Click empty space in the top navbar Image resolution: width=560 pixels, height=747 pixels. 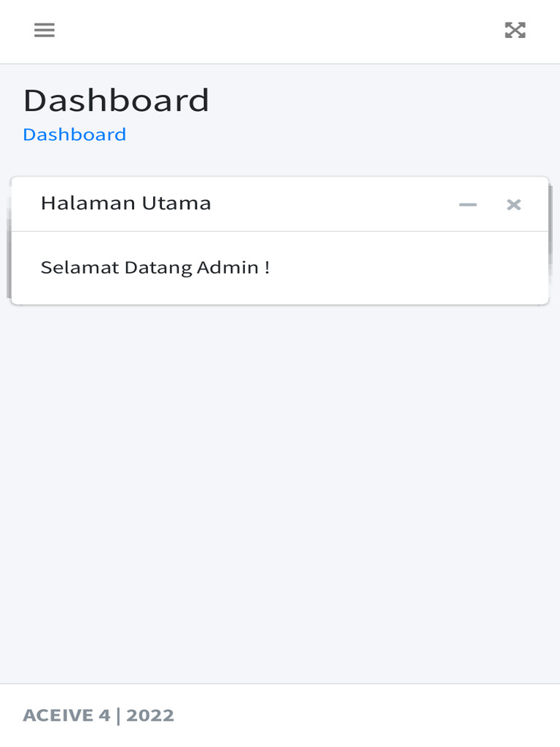click(277, 31)
